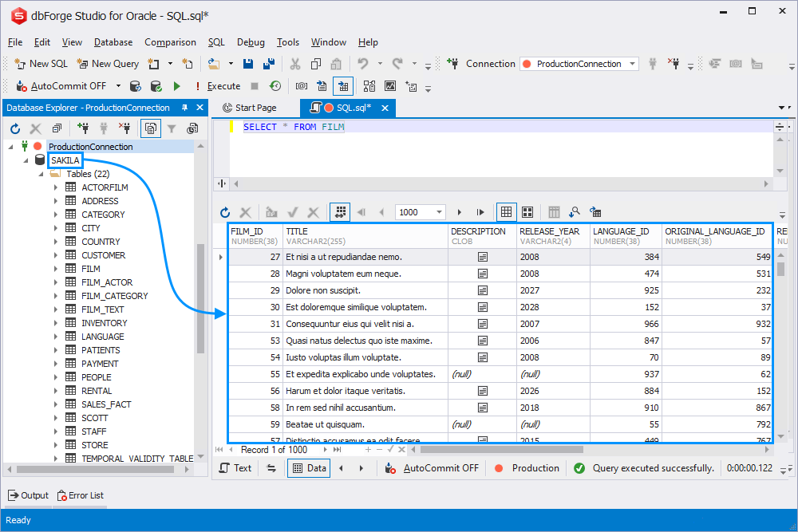Refresh the Database Explorer tree
This screenshot has height=532, width=798.
pyautogui.click(x=14, y=128)
